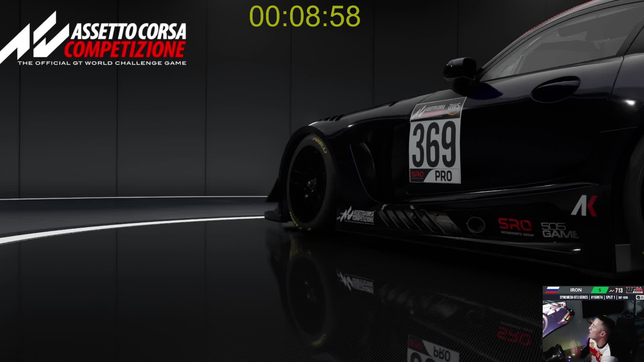Click the helmet driver count badge
Image resolution: width=644 pixels, height=362 pixels.
click(x=640, y=297)
